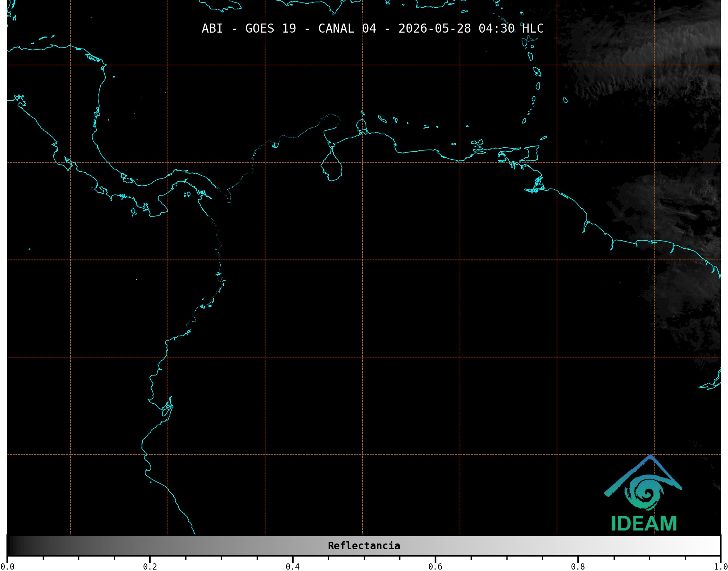Click the 0.8 tick label on the colorbar
This screenshot has height=571, width=728.
pyautogui.click(x=578, y=567)
